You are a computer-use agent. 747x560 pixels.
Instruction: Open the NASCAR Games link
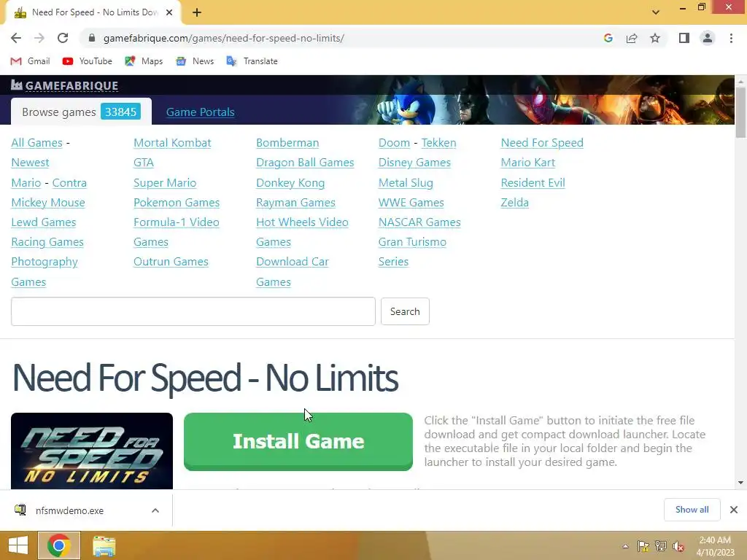tap(419, 222)
